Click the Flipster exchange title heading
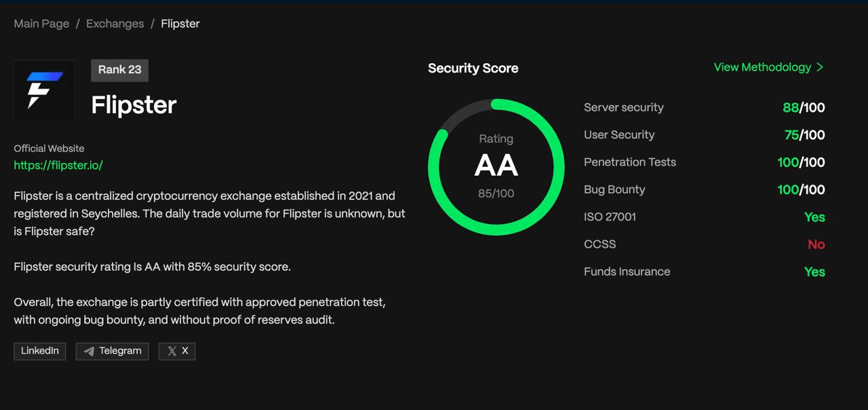Image resolution: width=868 pixels, height=410 pixels. [134, 105]
